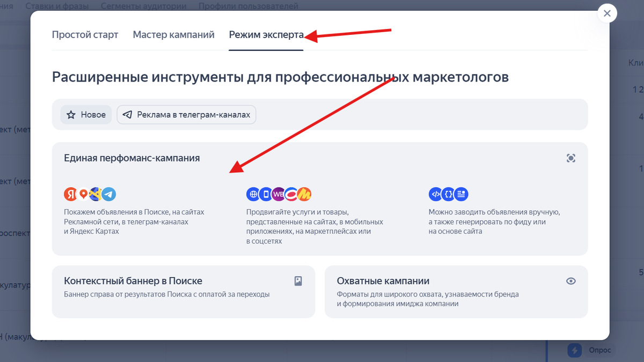
Task: Click the Yandex Maps pin icon
Action: click(x=84, y=194)
